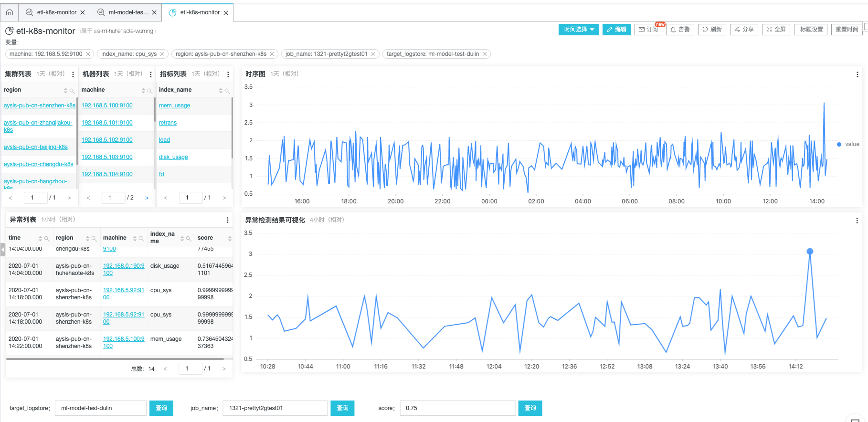The width and height of the screenshot is (868, 422).
Task: Sort the time column in 异常列表
Action: [40, 239]
